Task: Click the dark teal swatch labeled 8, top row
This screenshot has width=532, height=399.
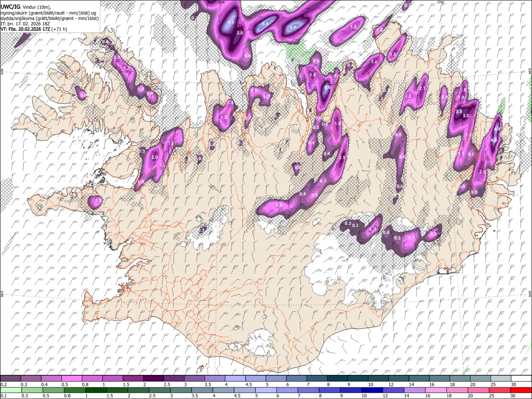Action: point(337,378)
